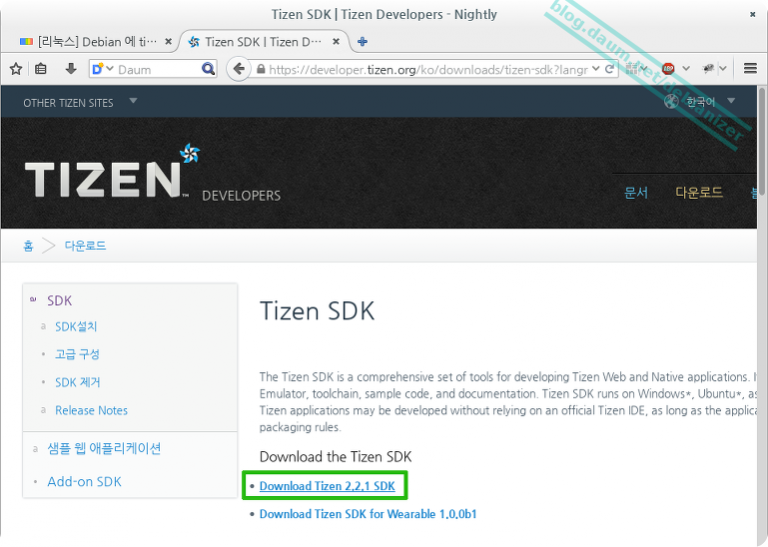768x547 pixels.
Task: Click the URL address bar
Action: click(429, 69)
